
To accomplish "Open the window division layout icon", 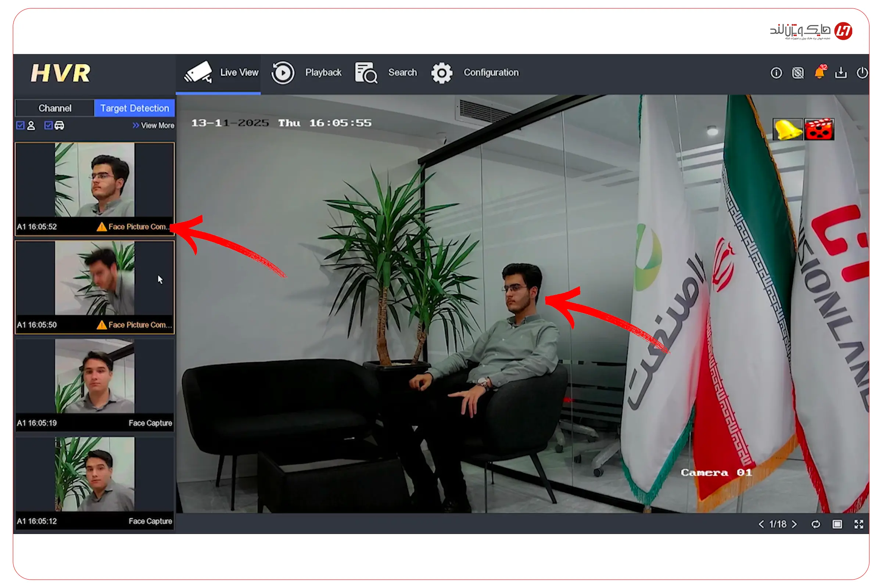I will [837, 524].
